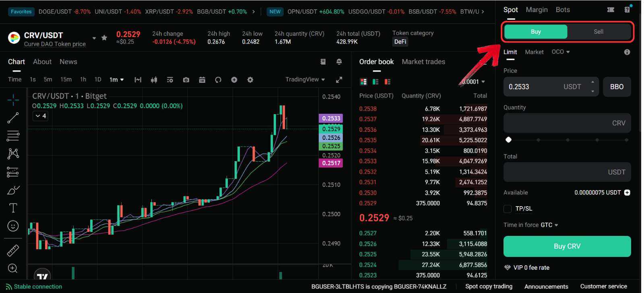
Task: Open the help icon at top right
Action: 627,9
